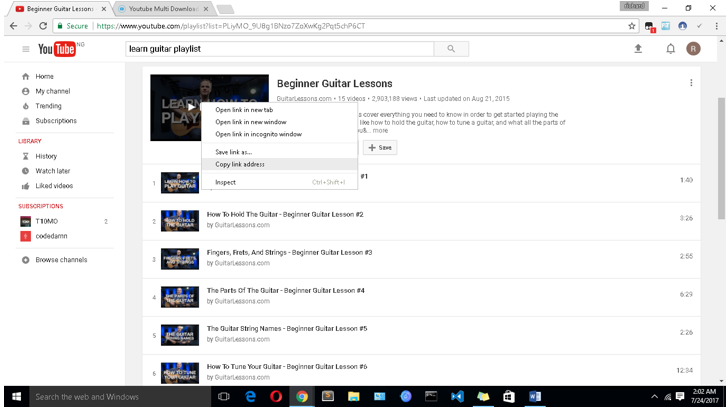
Task: Click the page vertical scrollbar
Action: tap(721, 158)
